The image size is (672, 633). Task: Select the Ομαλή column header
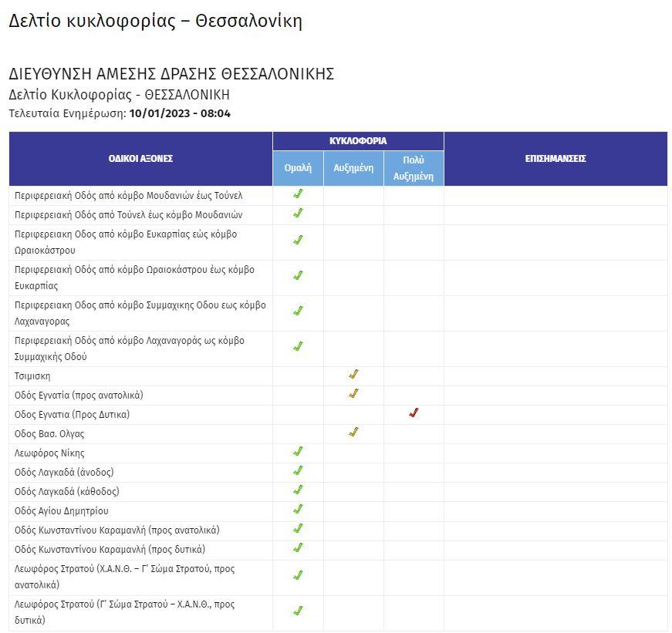coord(298,168)
